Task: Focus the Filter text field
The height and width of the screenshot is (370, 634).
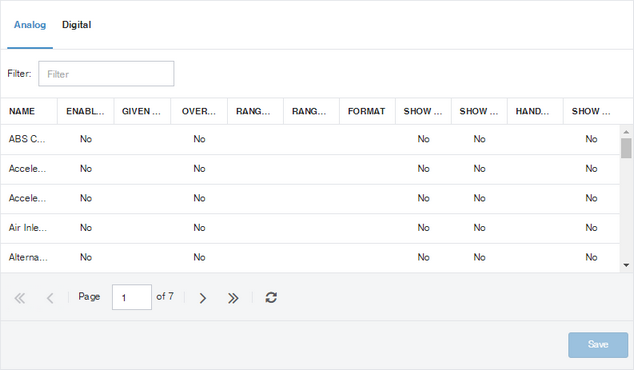Action: (106, 74)
